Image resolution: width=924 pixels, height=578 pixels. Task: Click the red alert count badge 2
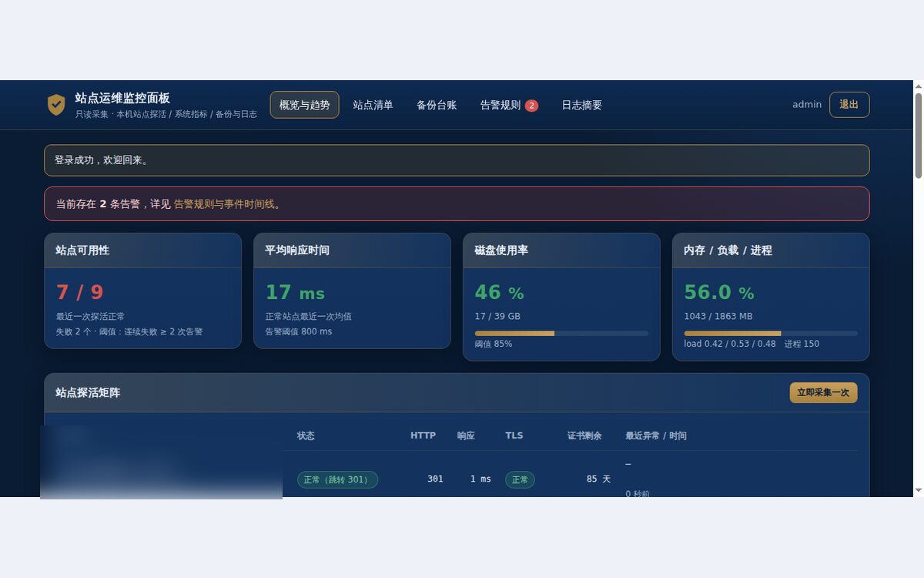point(531,106)
